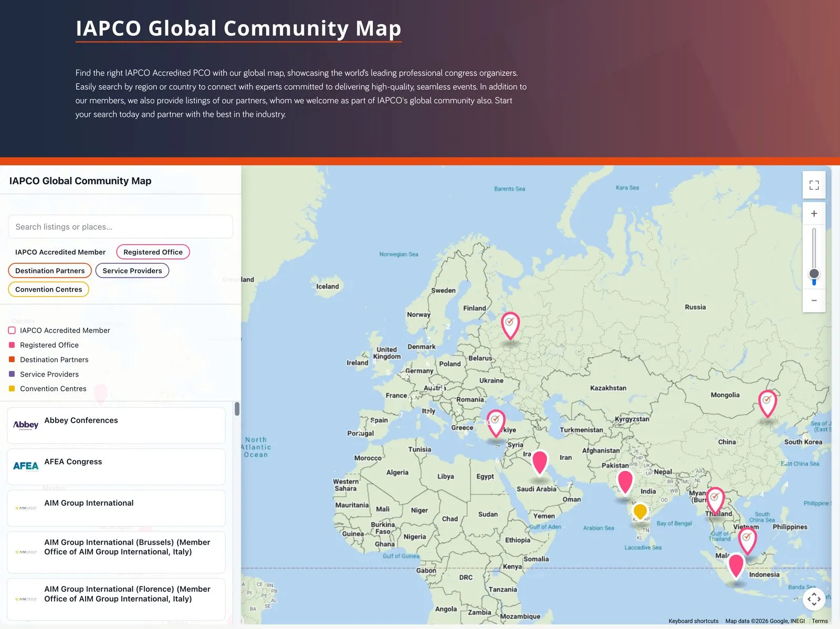Click the IAPCO Global Community Map panel title
The image size is (840, 629).
[80, 181]
